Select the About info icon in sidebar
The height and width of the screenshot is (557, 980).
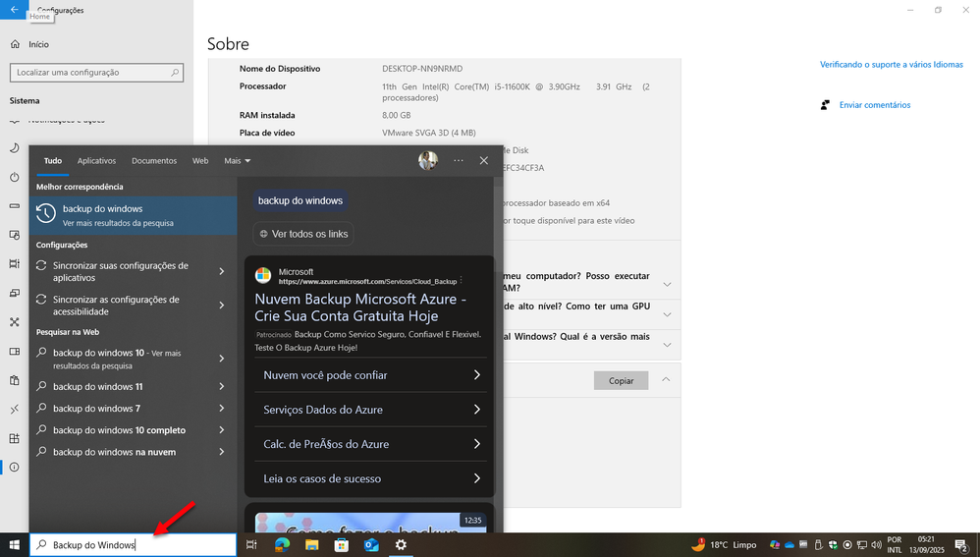(15, 467)
